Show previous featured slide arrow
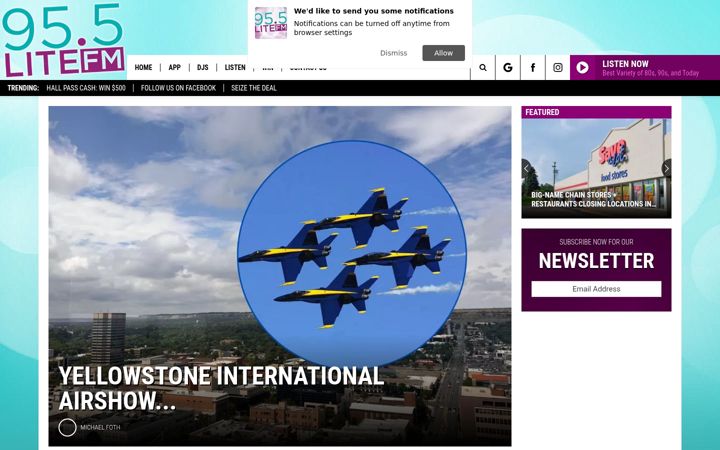Viewport: 720px width, 450px height. point(526,169)
